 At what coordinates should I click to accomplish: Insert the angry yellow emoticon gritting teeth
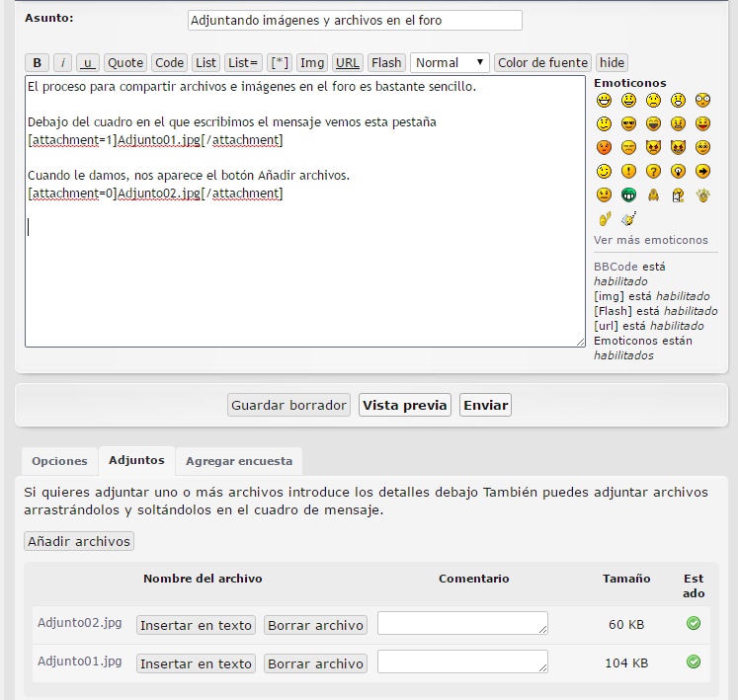pyautogui.click(x=678, y=123)
